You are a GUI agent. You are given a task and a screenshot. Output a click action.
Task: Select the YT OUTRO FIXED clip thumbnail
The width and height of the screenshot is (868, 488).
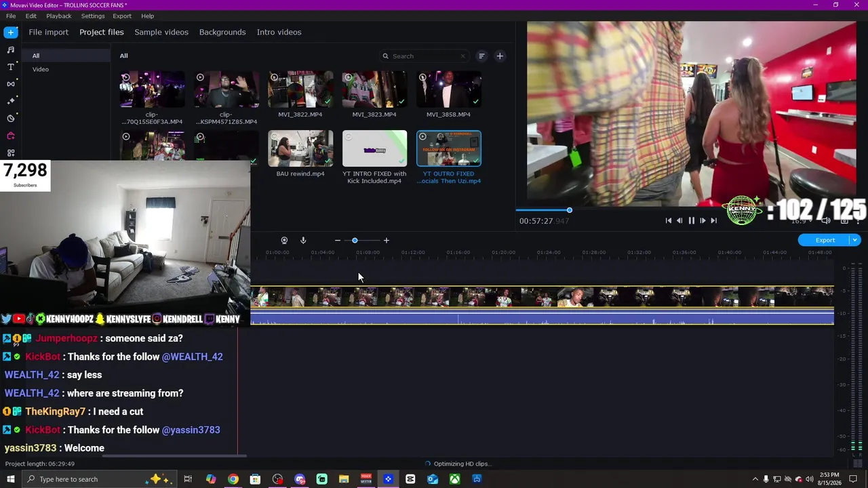coord(449,148)
